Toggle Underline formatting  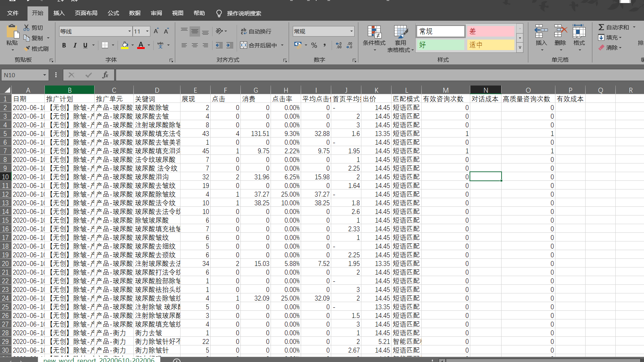click(85, 45)
